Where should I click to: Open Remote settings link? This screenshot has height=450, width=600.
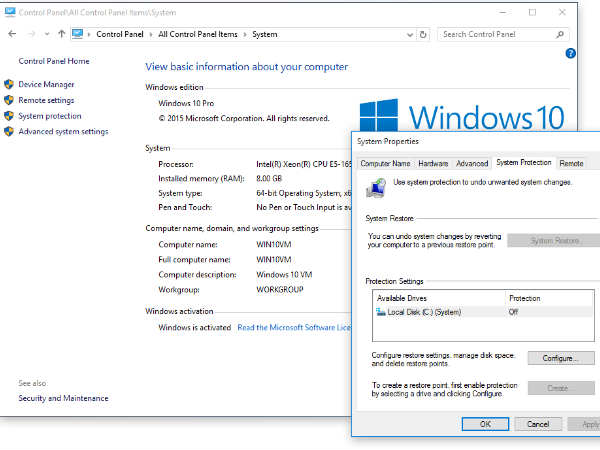pyautogui.click(x=46, y=100)
